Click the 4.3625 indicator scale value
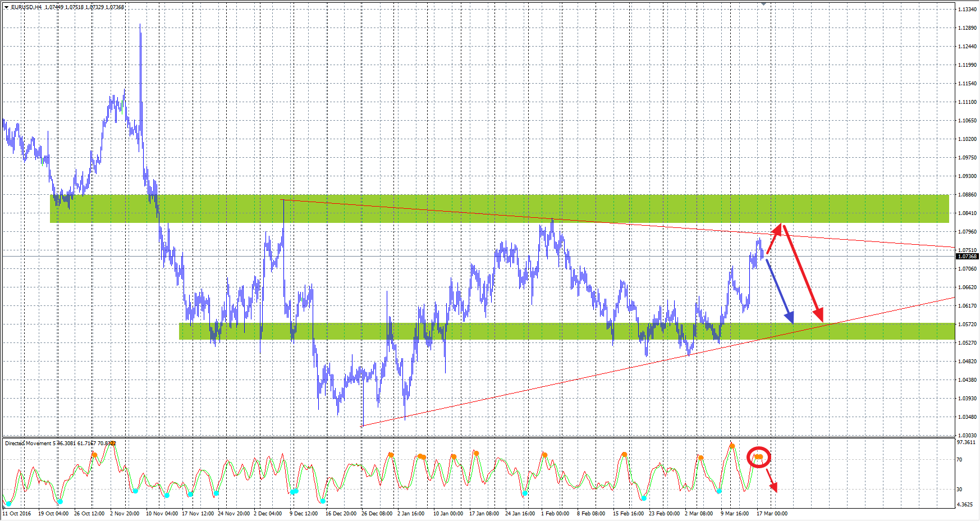The height and width of the screenshot is (521, 980). (x=965, y=505)
